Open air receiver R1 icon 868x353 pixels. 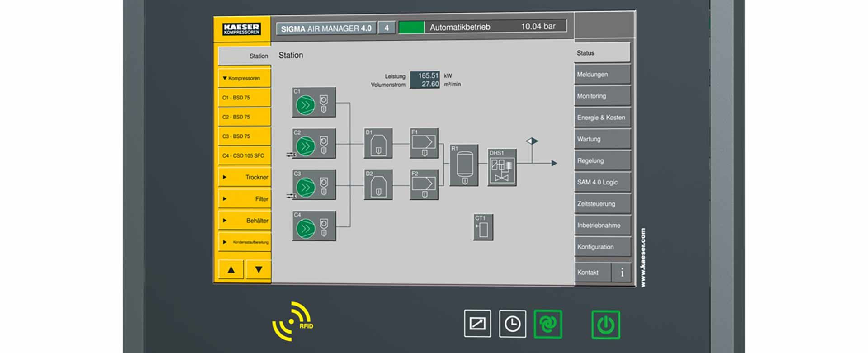464,165
